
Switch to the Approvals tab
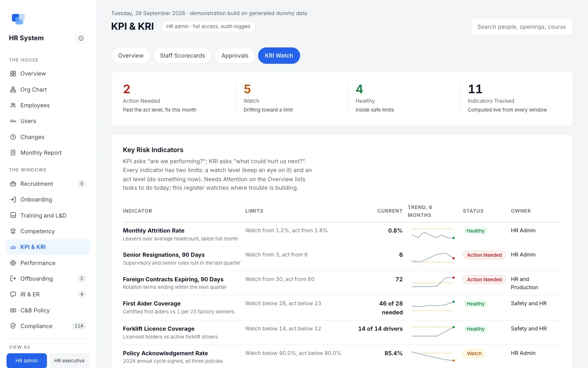click(x=235, y=56)
